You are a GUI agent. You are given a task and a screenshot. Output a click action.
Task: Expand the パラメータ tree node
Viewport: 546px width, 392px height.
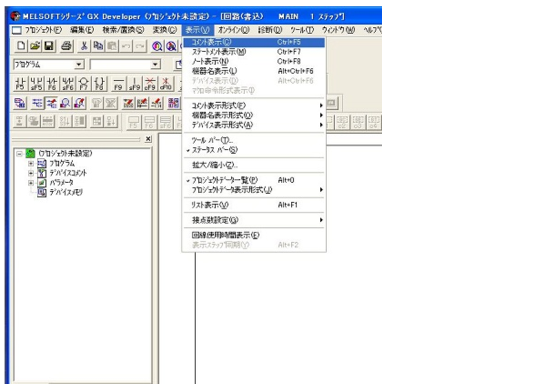coord(30,182)
